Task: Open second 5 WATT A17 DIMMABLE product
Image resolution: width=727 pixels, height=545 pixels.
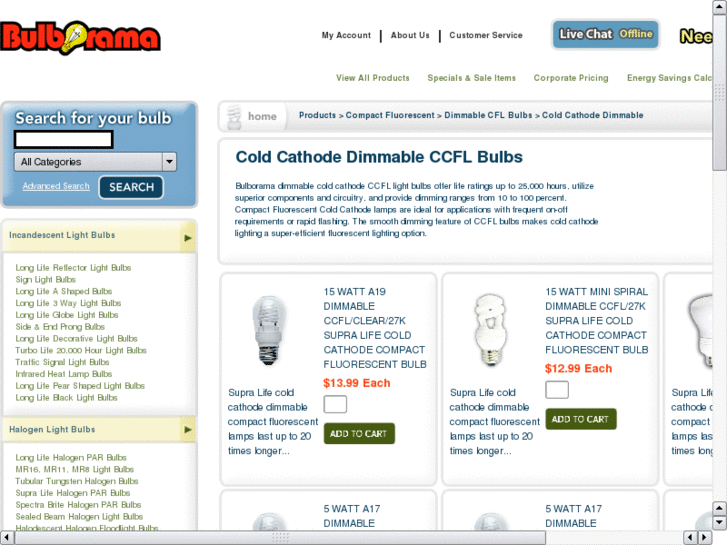Action: [x=574, y=516]
